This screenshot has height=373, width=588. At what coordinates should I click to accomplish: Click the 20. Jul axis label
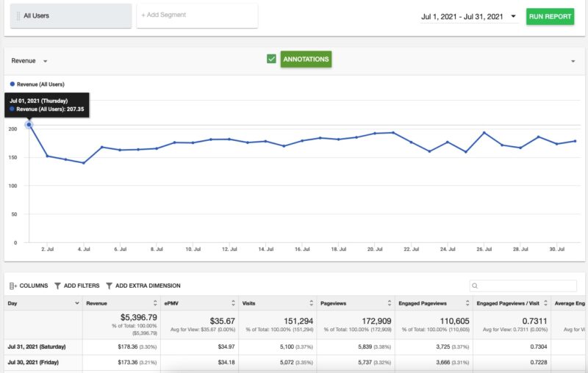375,249
